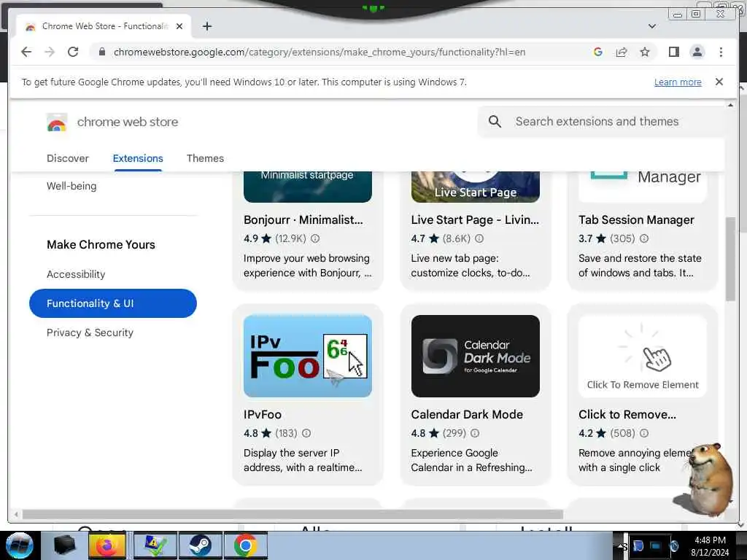Click the taskbar clock showing 4:48 PM
Screen dimensions: 747x560
point(710,546)
